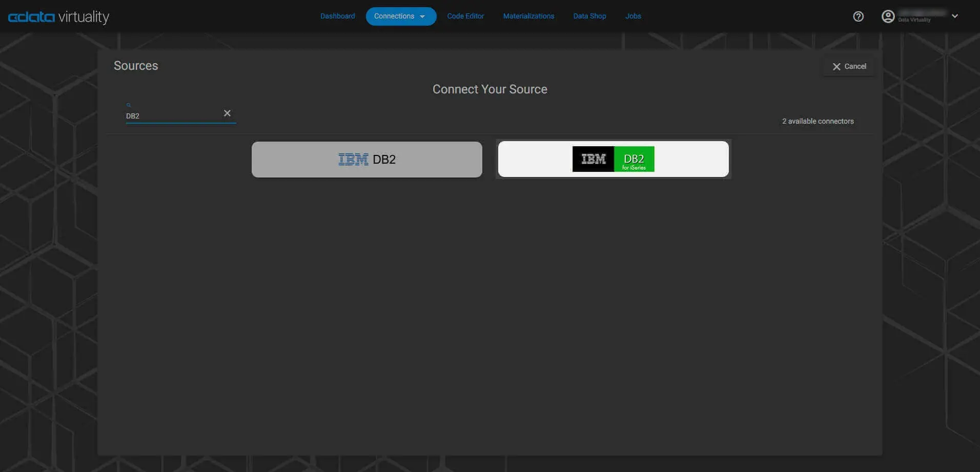Navigate to the Jobs tab
This screenshot has height=472, width=980.
[x=633, y=16]
